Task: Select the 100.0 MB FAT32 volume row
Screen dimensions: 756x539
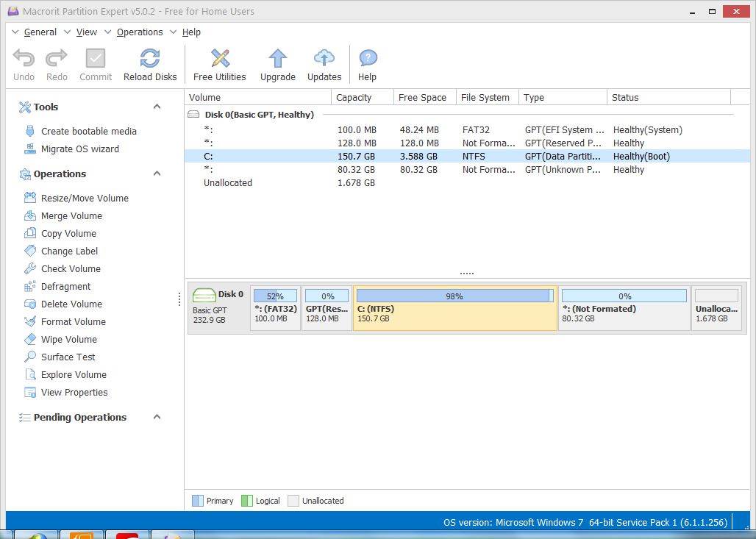Action: coord(467,129)
